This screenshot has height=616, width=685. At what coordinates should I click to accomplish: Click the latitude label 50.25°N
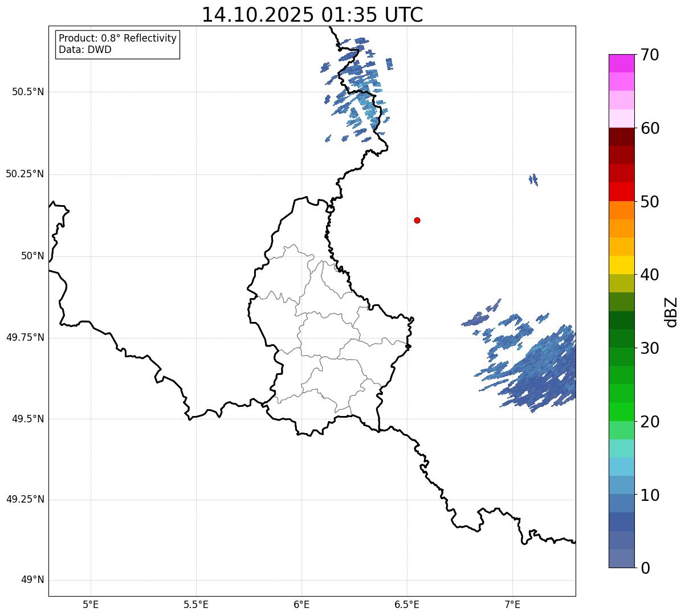(x=25, y=174)
